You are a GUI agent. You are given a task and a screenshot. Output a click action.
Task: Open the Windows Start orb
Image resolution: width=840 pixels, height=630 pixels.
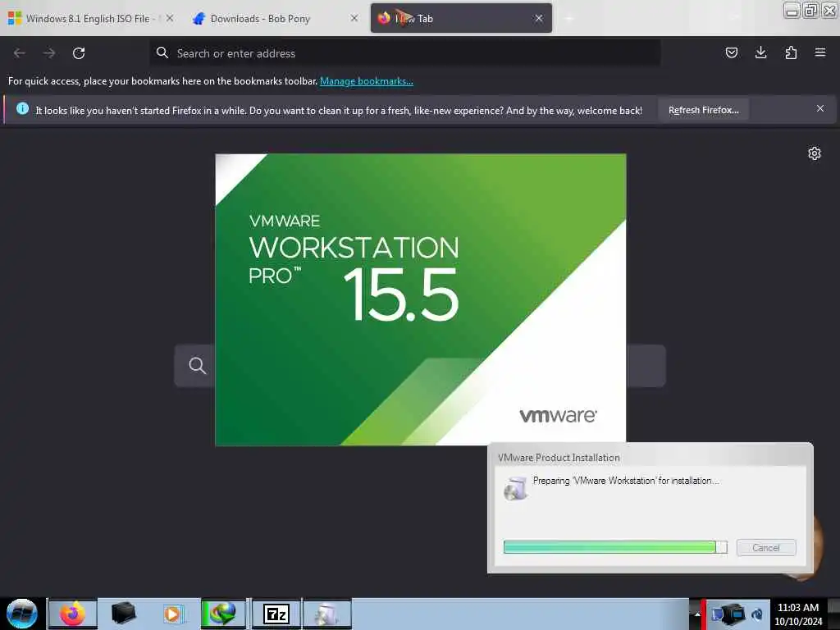22,614
